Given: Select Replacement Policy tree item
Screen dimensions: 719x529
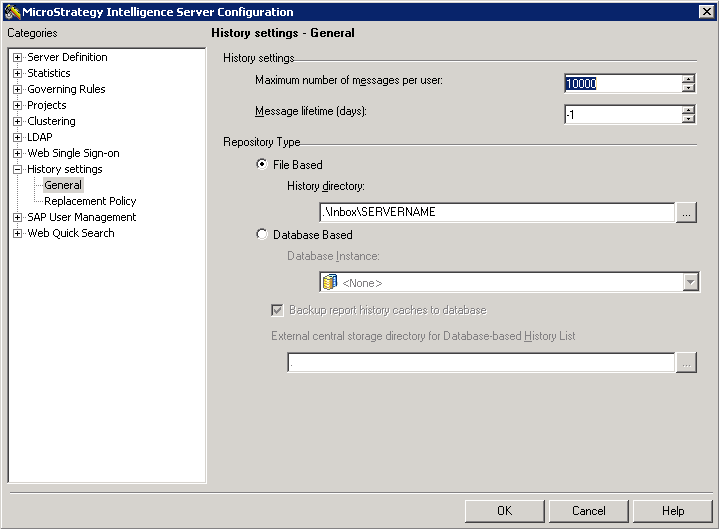Looking at the screenshot, I should 90,201.
